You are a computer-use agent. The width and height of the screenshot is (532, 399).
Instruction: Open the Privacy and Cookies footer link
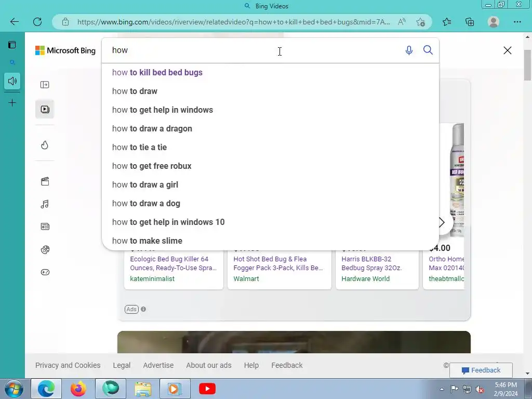(68, 365)
